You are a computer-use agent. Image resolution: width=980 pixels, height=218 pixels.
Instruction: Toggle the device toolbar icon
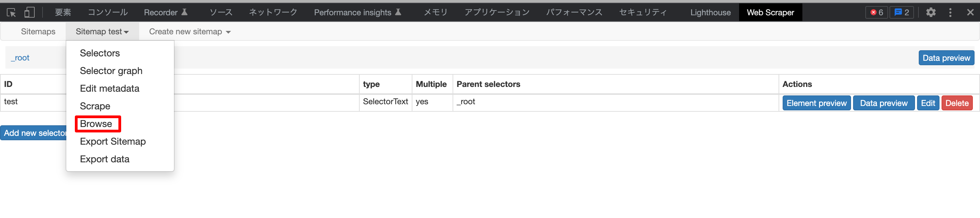pyautogui.click(x=29, y=13)
